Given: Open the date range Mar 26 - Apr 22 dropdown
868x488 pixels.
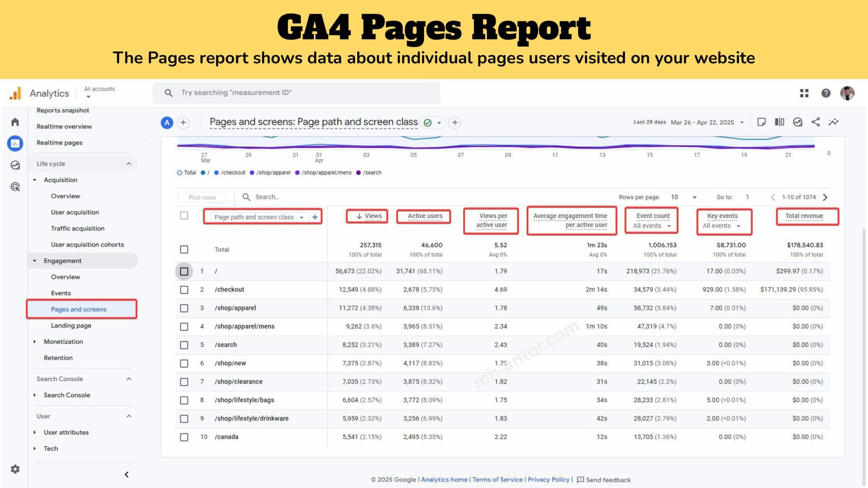Looking at the screenshot, I should tap(707, 122).
